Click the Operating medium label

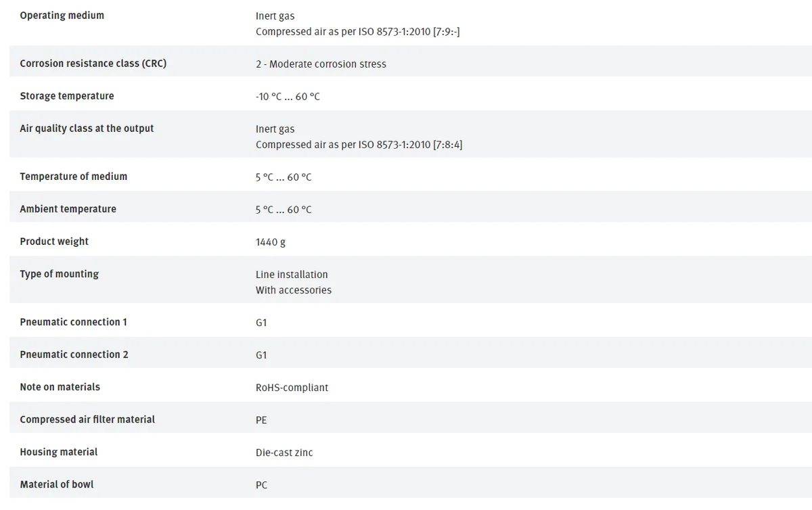click(62, 15)
